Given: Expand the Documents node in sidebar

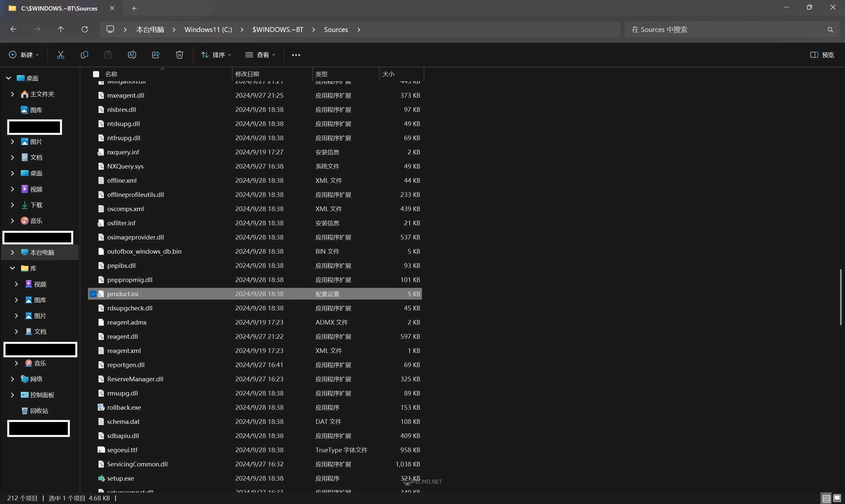Looking at the screenshot, I should point(12,157).
